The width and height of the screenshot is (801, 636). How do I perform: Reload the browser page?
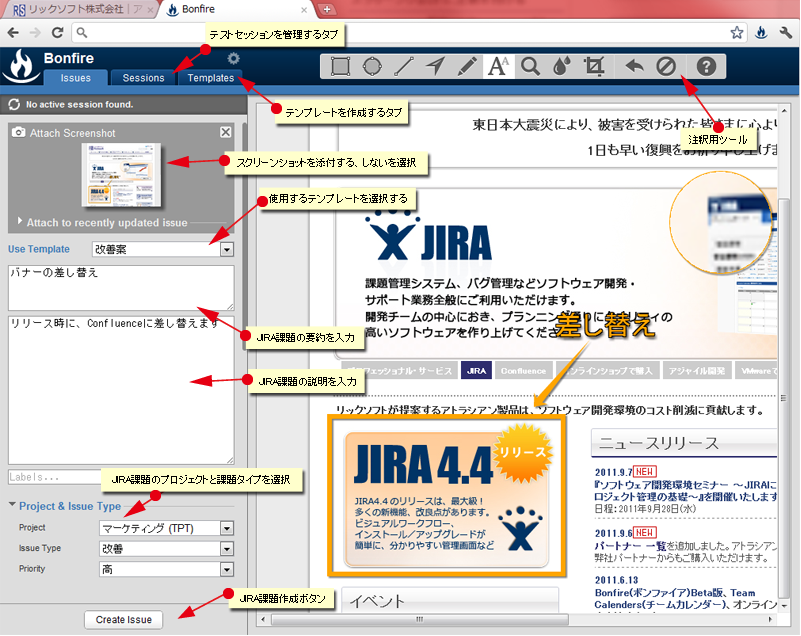tap(58, 33)
